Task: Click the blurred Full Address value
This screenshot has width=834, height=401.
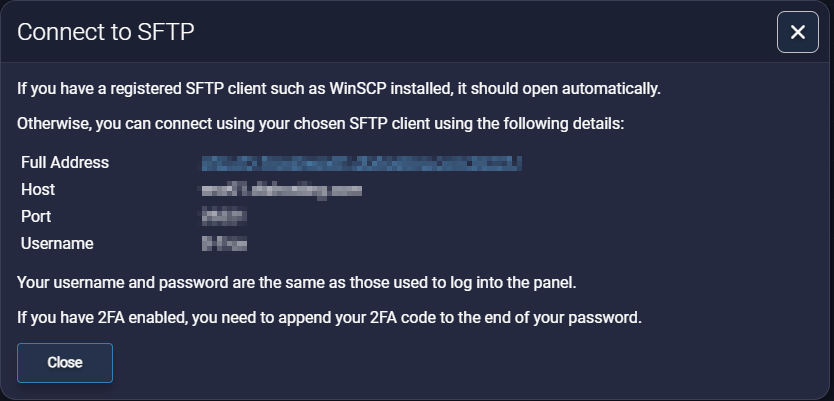Action: click(x=362, y=162)
